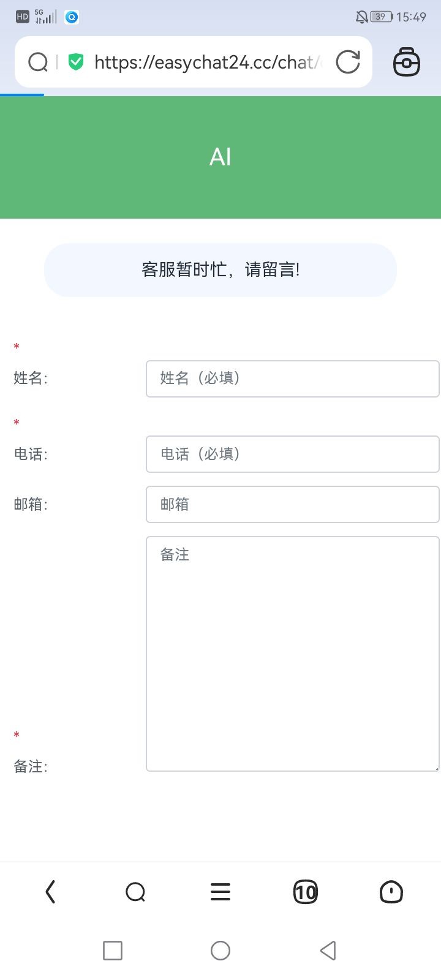Open the tab switcher showing 10 tabs

[306, 892]
